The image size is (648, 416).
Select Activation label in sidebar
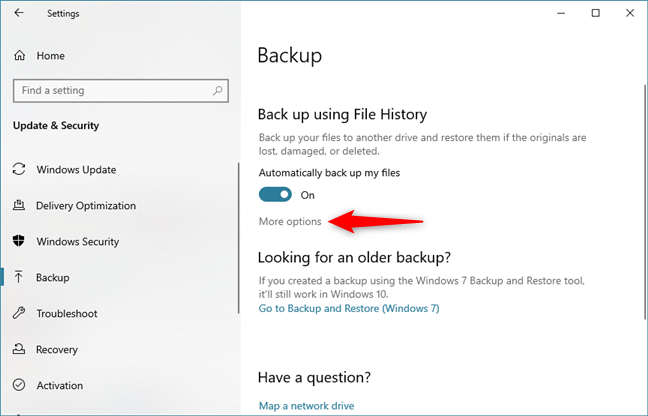click(x=60, y=385)
